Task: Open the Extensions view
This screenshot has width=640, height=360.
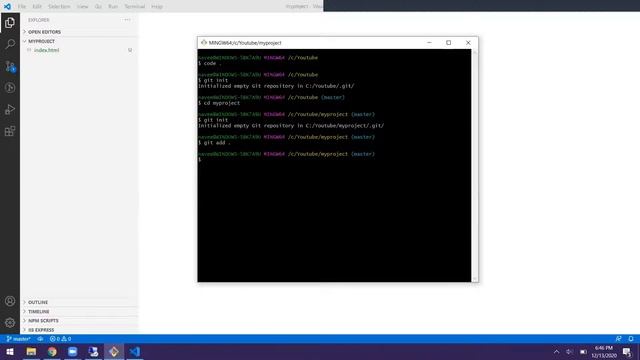Action: coord(10,131)
